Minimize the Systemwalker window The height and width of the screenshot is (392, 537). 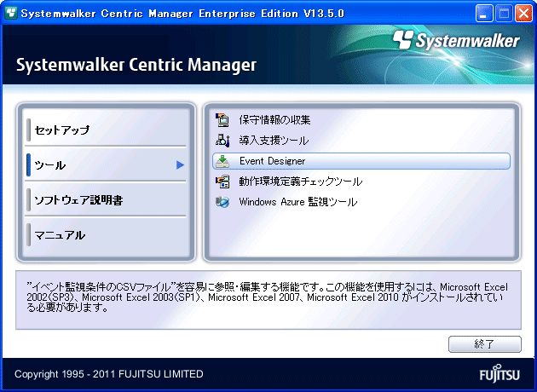click(x=483, y=14)
